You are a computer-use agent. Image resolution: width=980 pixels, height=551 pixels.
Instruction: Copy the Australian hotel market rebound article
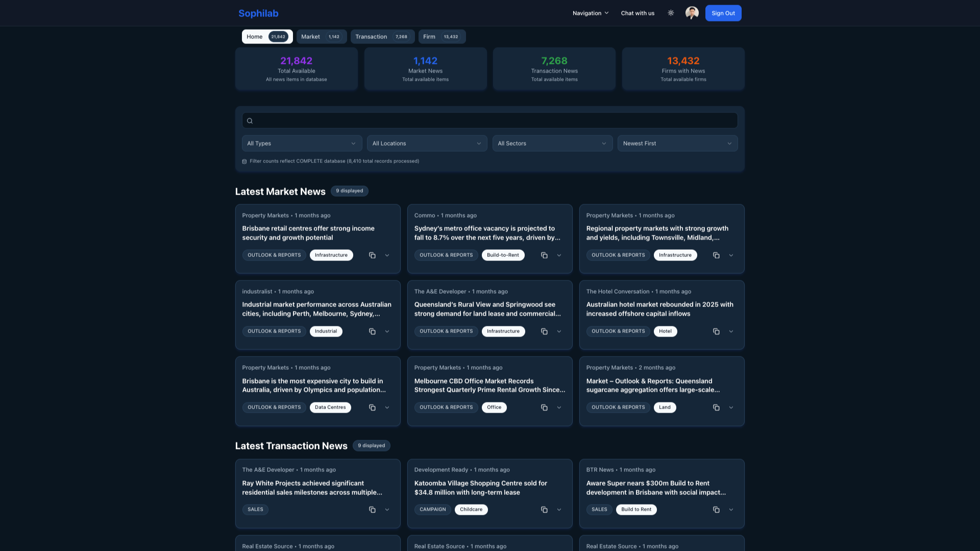click(716, 331)
